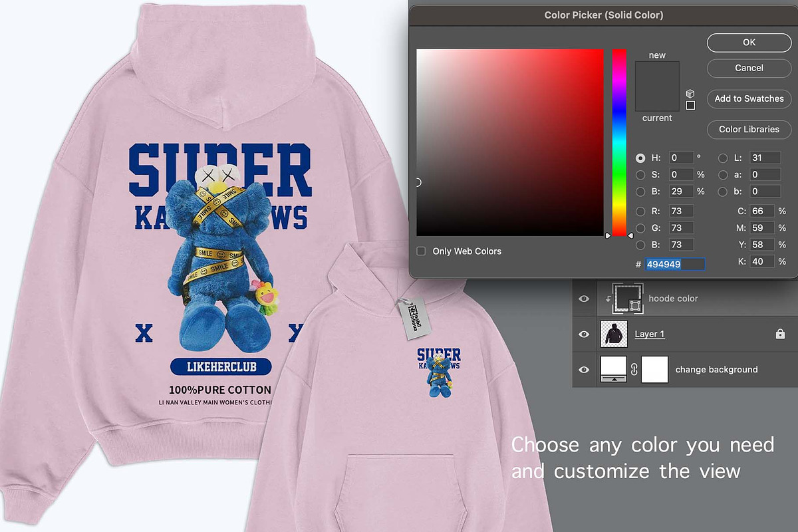Click the hex color field 494949
This screenshot has width=798, height=532.
[675, 265]
